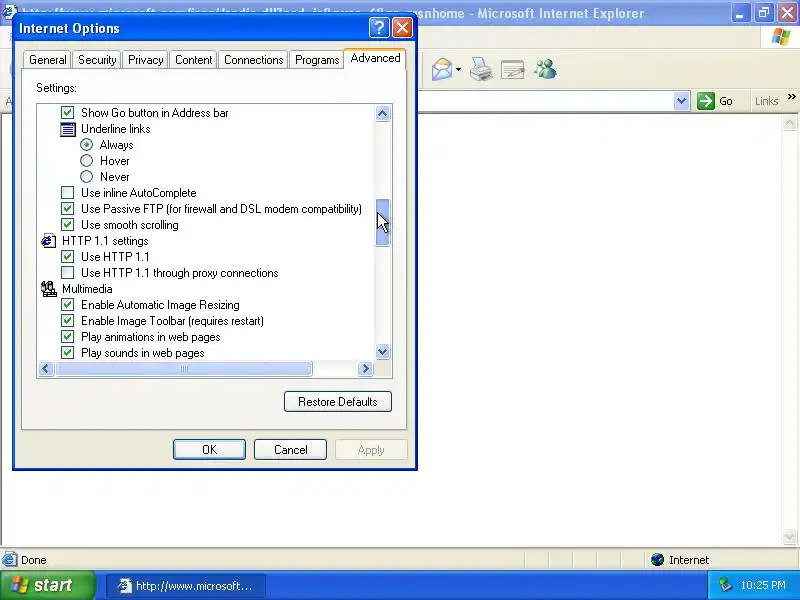Screen dimensions: 800x600
Task: Click the Help question mark button in Internet Options
Action: pyautogui.click(x=379, y=28)
